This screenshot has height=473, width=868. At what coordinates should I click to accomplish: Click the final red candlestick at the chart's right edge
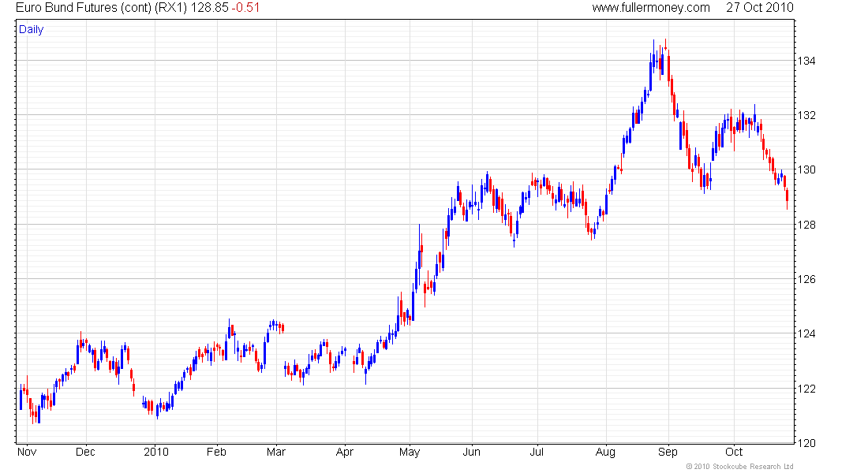788,198
